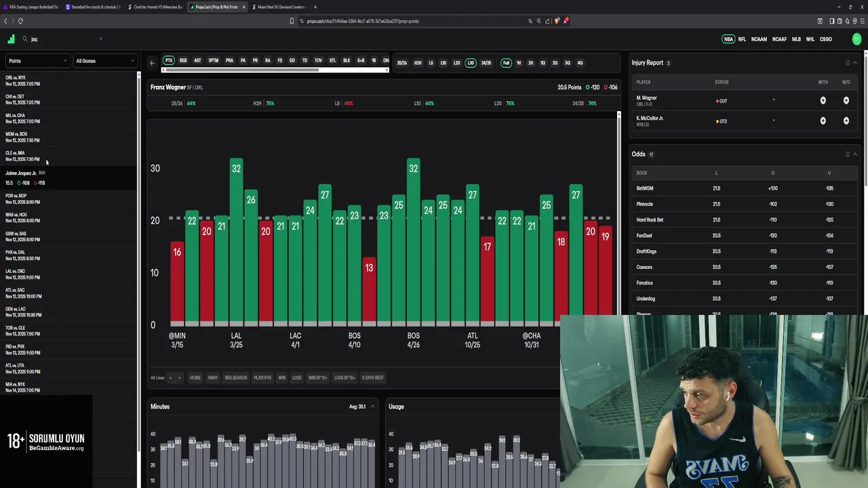Image resolution: width=868 pixels, height=488 pixels.
Task: Select the L30 games range
Action: 471,63
